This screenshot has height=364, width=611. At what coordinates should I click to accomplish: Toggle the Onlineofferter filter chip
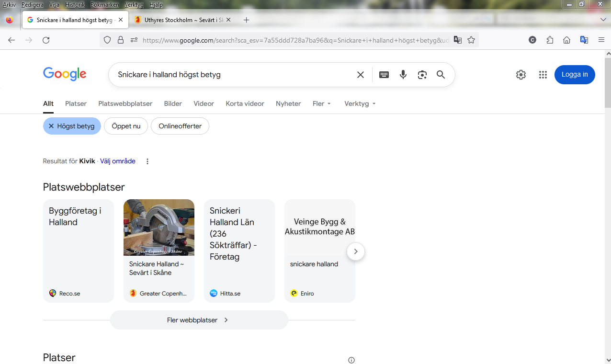pos(180,126)
